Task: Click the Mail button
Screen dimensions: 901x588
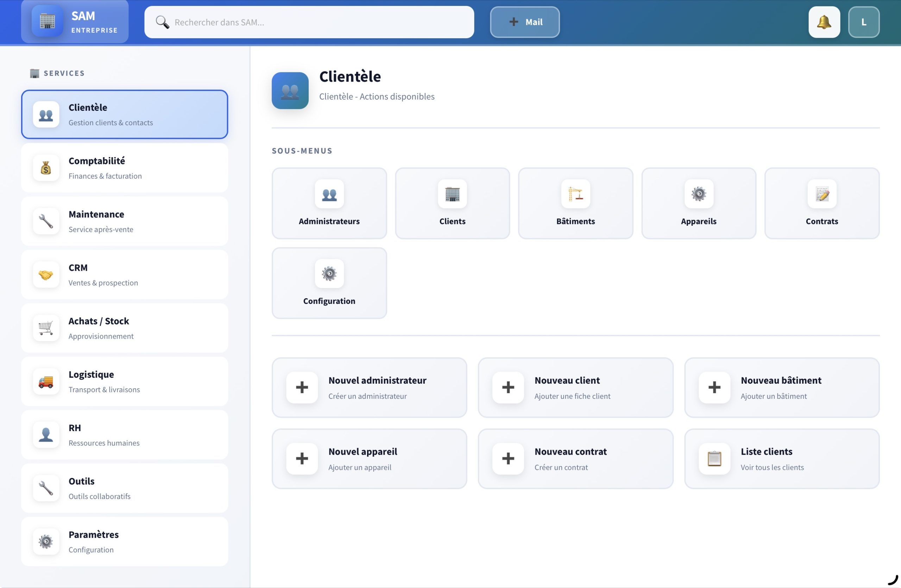Action: pos(525,22)
